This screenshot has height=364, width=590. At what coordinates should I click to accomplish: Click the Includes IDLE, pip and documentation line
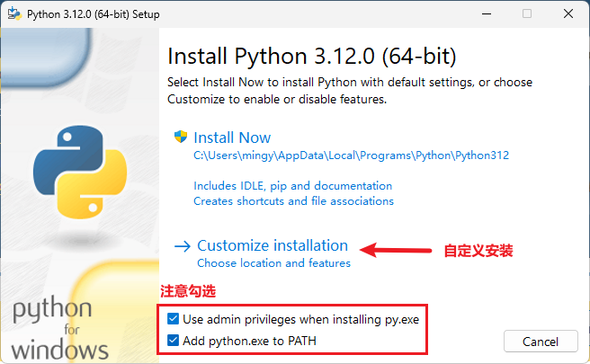click(292, 186)
